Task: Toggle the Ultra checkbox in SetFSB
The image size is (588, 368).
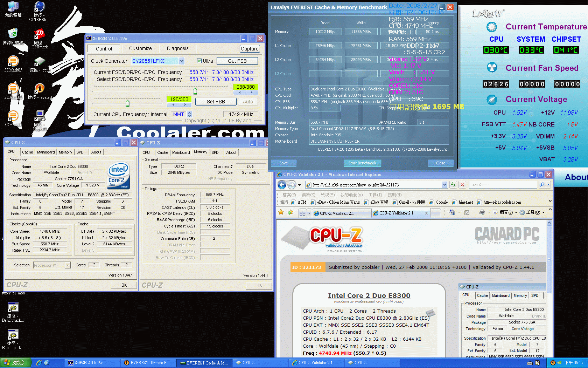Action: [199, 61]
